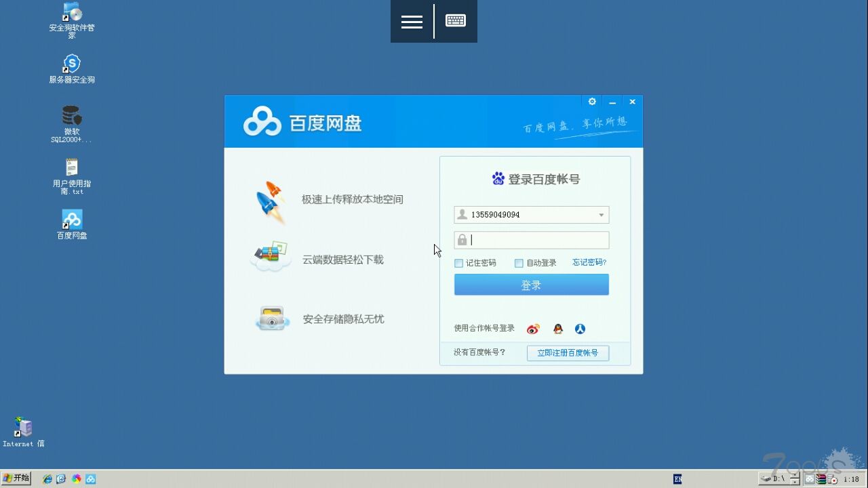Click the 云端数据轻松下载 text
Viewport: 868px width, 488px height.
343,260
